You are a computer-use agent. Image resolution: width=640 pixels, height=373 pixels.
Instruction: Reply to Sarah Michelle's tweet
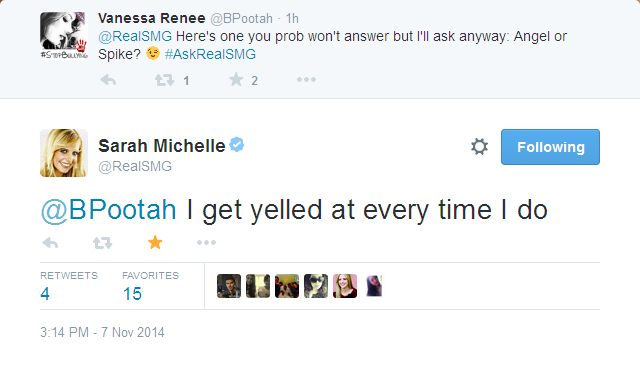coord(50,243)
